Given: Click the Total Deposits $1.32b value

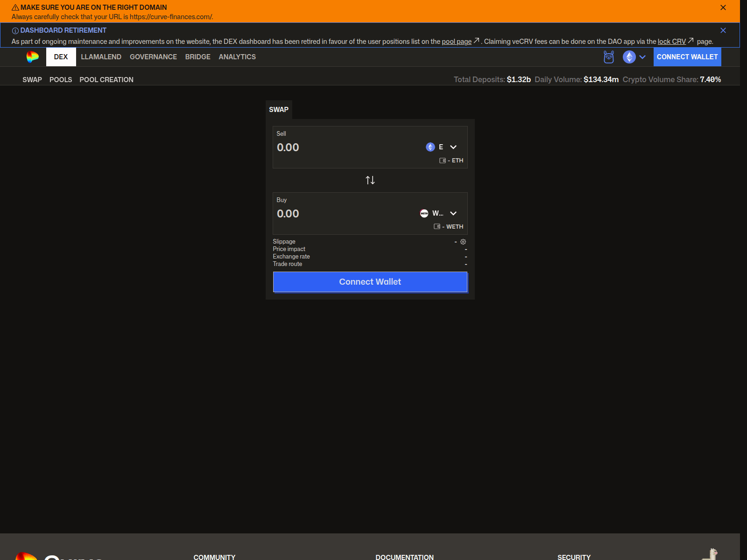Looking at the screenshot, I should point(519,80).
